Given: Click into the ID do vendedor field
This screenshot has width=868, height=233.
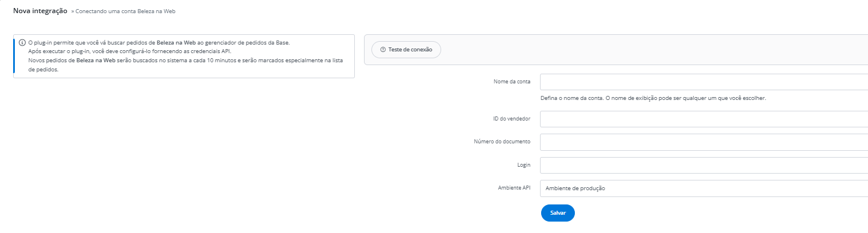Looking at the screenshot, I should (x=703, y=119).
